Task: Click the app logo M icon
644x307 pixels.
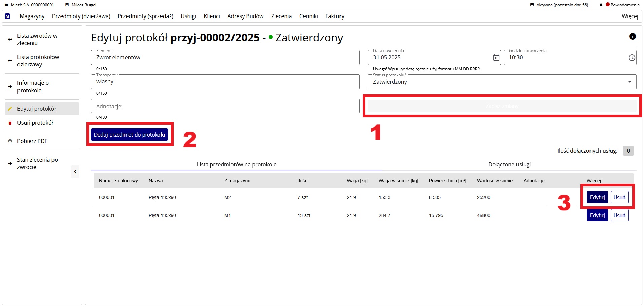Action: click(7, 16)
